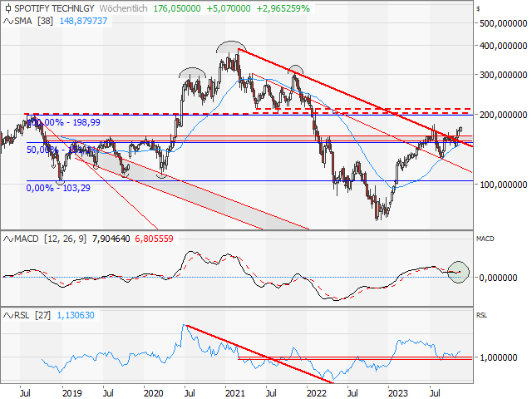Click the green circle marker on MACD

point(458,272)
